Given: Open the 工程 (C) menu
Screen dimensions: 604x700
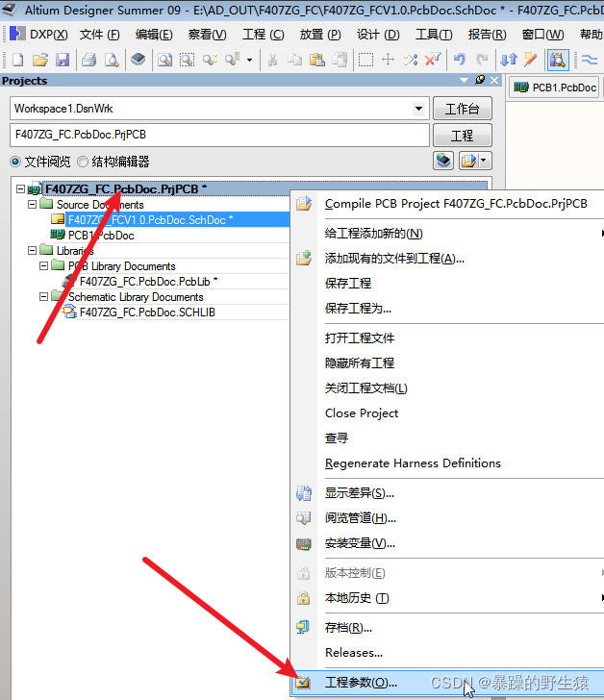Looking at the screenshot, I should coord(263,35).
